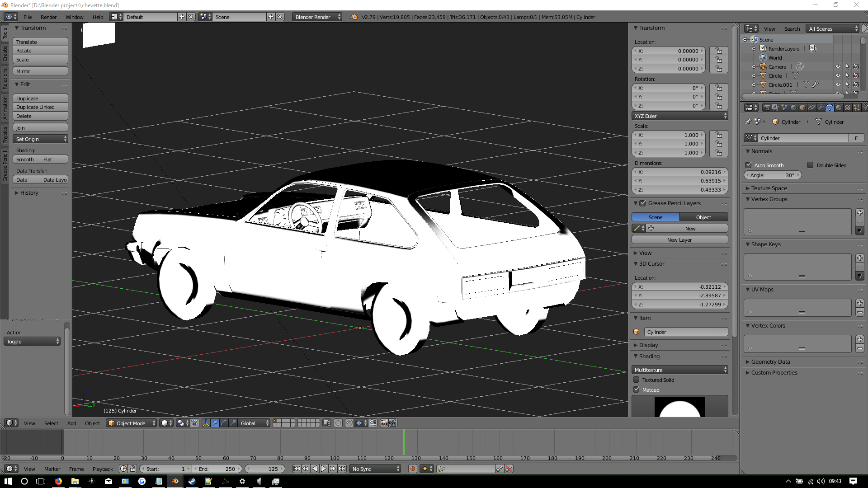
Task: Open the Window menu in the top bar
Action: [x=74, y=17]
